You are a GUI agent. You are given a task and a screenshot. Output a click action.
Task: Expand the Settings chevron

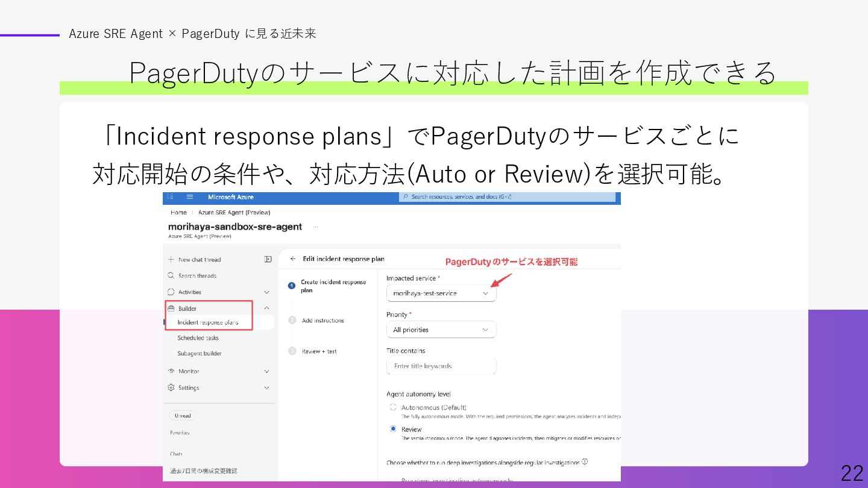point(267,388)
